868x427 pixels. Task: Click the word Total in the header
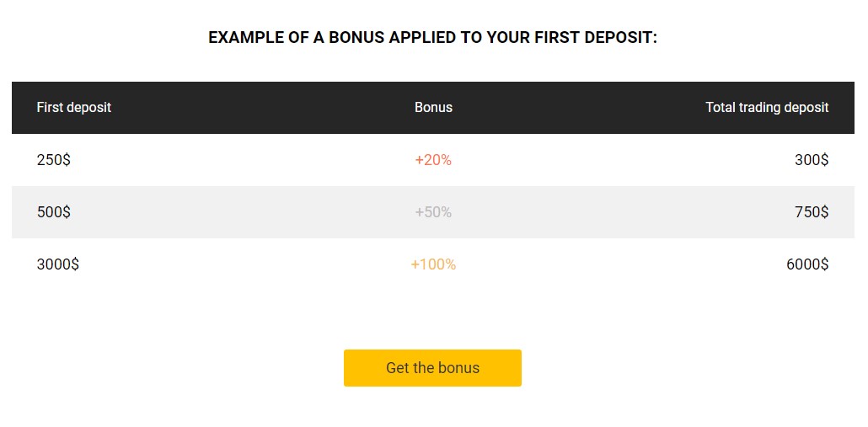[x=719, y=107]
